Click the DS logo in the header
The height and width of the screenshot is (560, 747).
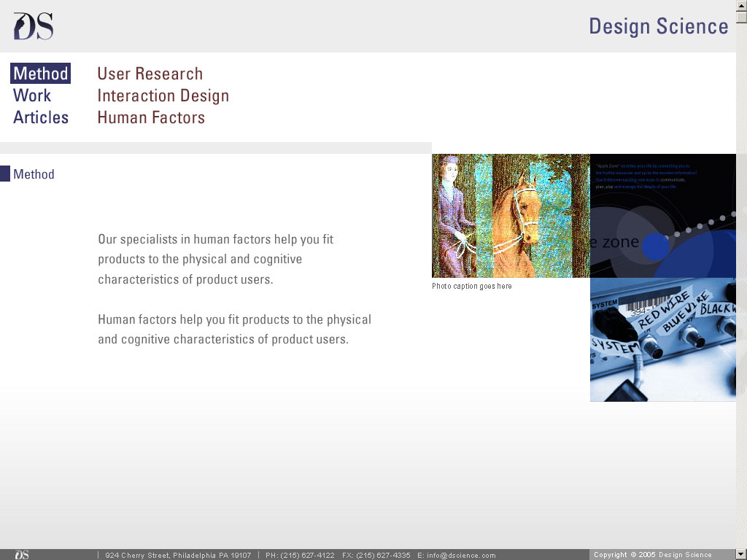(34, 26)
